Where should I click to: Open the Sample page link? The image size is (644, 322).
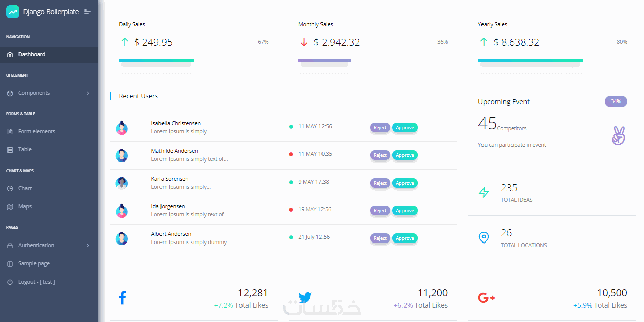click(x=34, y=264)
